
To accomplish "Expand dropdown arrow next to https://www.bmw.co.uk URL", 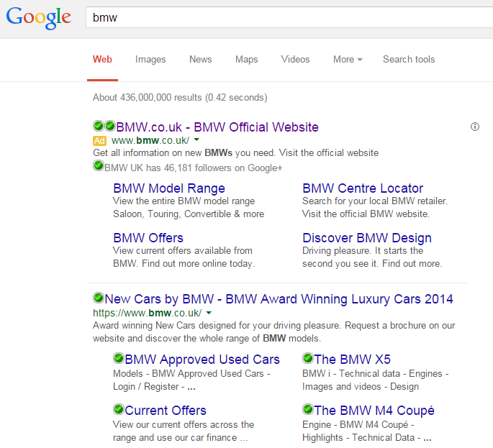I will 209,313.
